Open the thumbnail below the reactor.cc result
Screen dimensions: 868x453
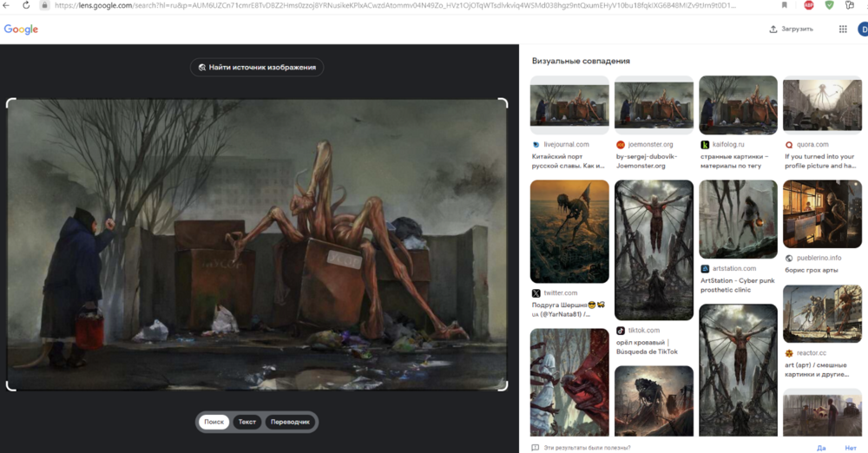[x=822, y=412]
